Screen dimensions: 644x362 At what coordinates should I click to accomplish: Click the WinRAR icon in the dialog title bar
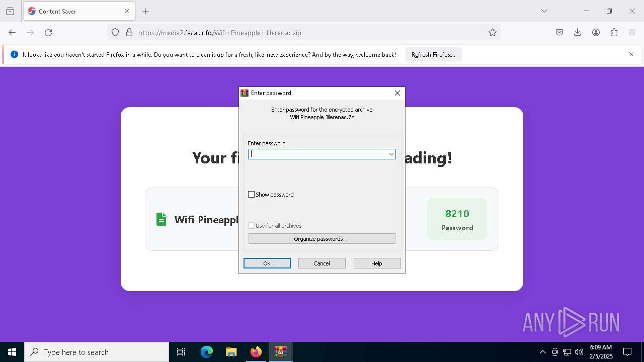pyautogui.click(x=245, y=93)
